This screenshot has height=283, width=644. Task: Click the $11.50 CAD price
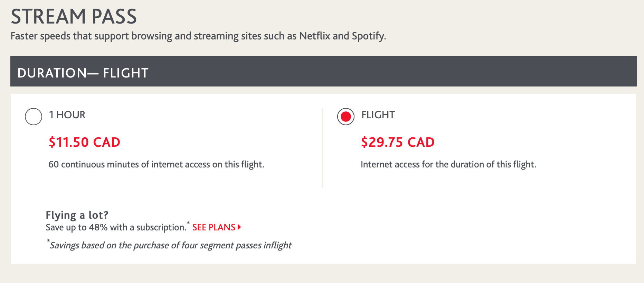[84, 142]
